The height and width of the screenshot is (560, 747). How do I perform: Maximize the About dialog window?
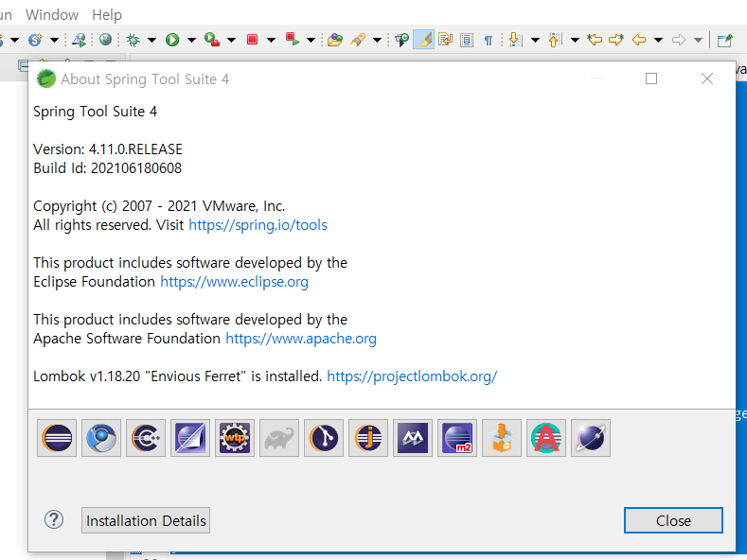coord(651,79)
